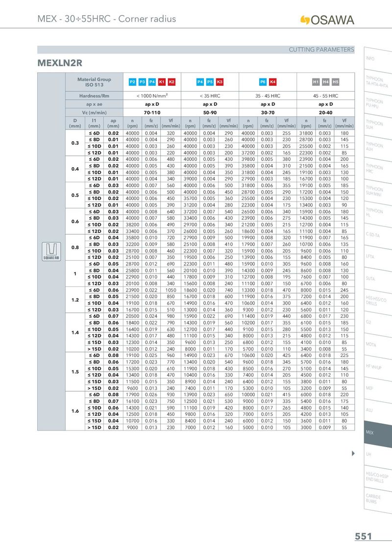This screenshot has height=555, width=392.
Task: Select the P3 material group badge
Action: tap(142, 82)
